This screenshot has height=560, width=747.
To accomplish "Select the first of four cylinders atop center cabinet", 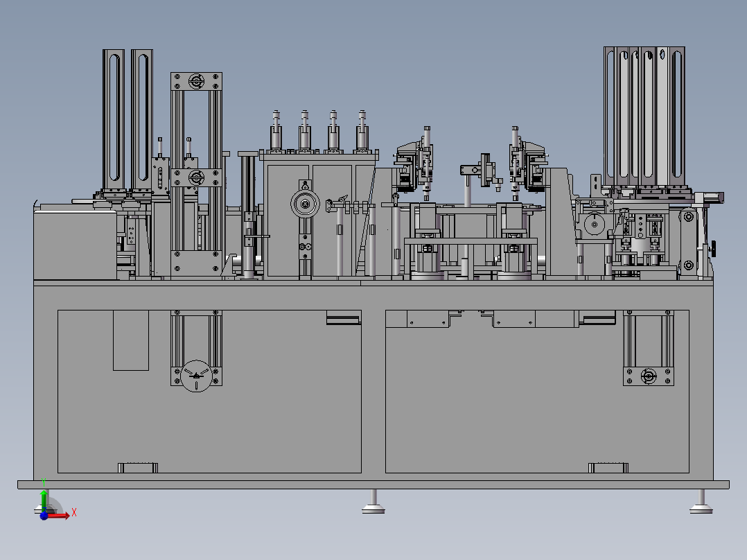I will click(276, 131).
